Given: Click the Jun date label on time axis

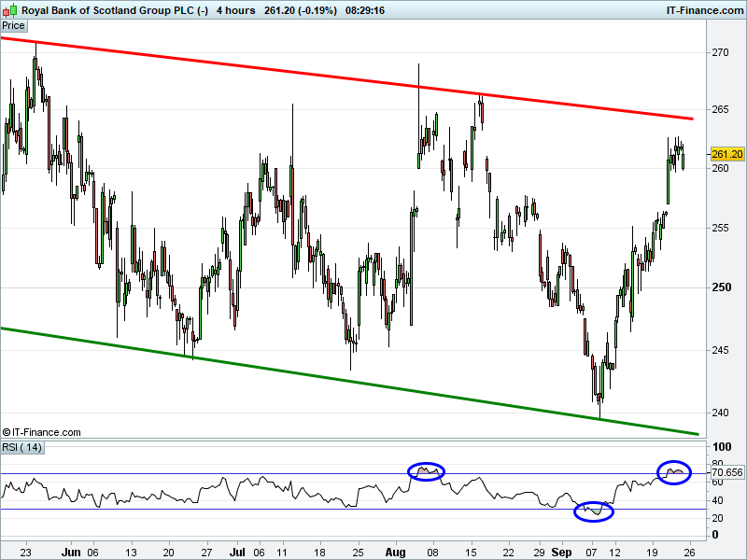Looking at the screenshot, I should pos(71,553).
